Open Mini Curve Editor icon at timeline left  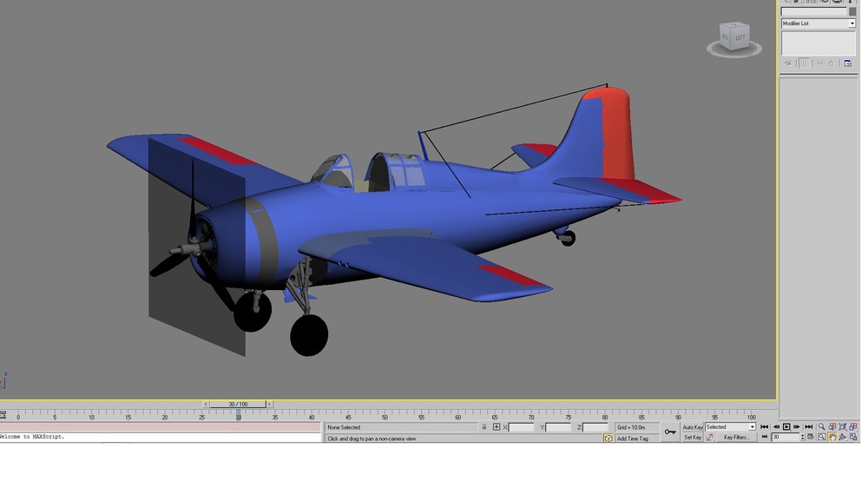click(3, 415)
